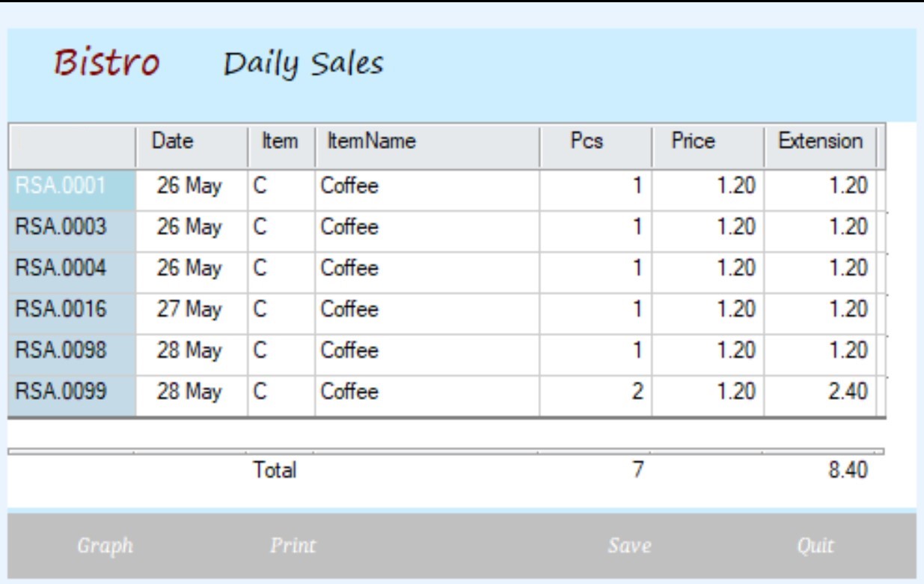The image size is (924, 584).
Task: Click the Graph button
Action: tap(105, 546)
